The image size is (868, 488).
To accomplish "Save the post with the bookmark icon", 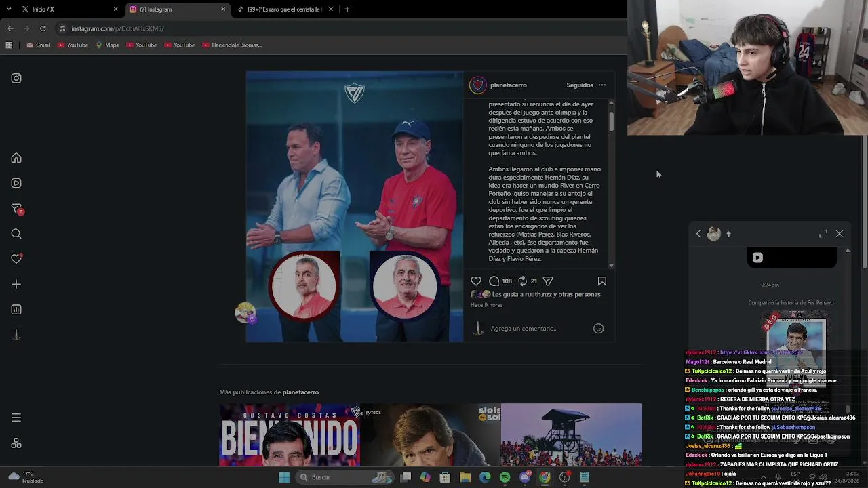I will [x=602, y=281].
